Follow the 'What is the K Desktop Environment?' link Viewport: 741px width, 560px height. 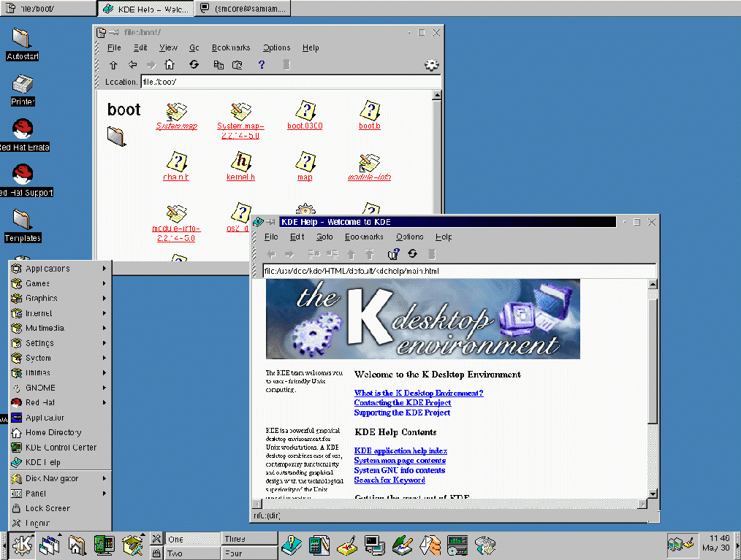coord(418,393)
